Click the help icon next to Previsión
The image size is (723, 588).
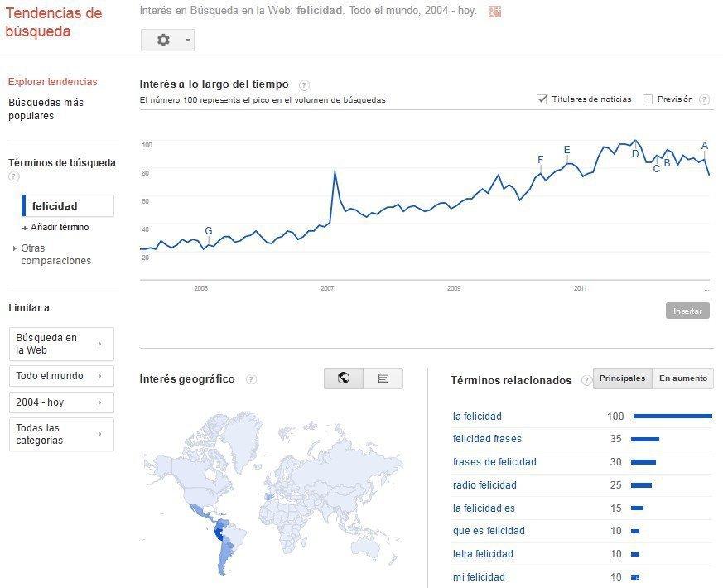(x=703, y=99)
